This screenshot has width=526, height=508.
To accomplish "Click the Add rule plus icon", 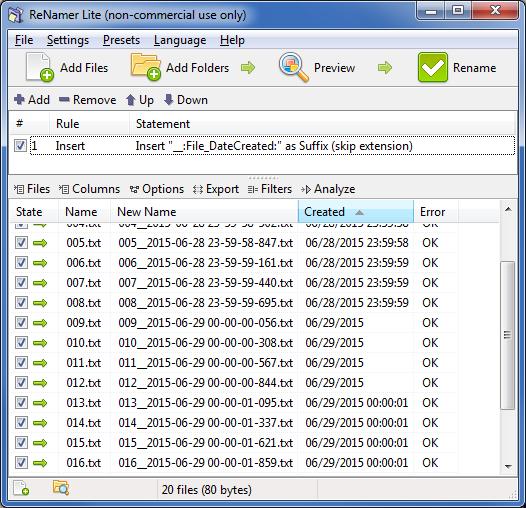I will click(x=19, y=99).
